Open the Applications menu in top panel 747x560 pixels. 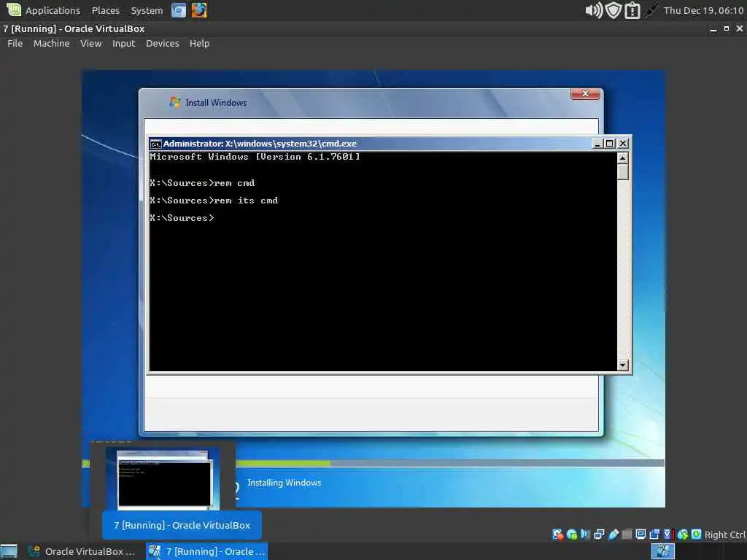click(x=53, y=10)
